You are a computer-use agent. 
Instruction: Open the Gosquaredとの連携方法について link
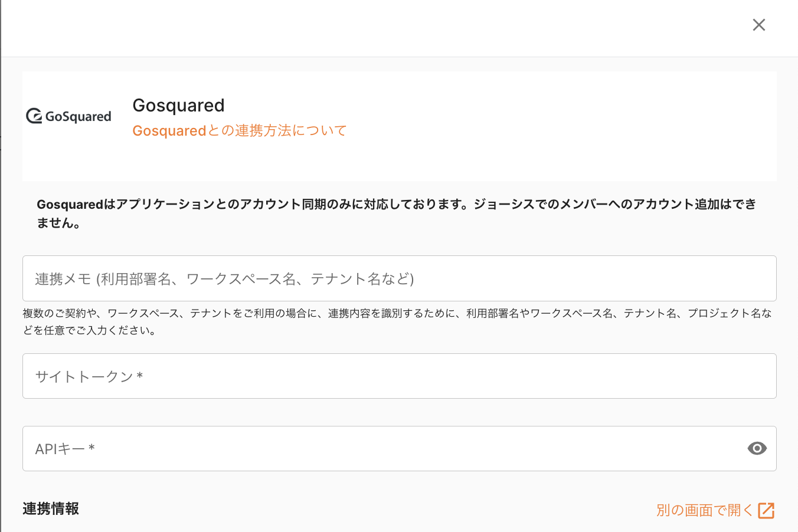[x=239, y=130]
